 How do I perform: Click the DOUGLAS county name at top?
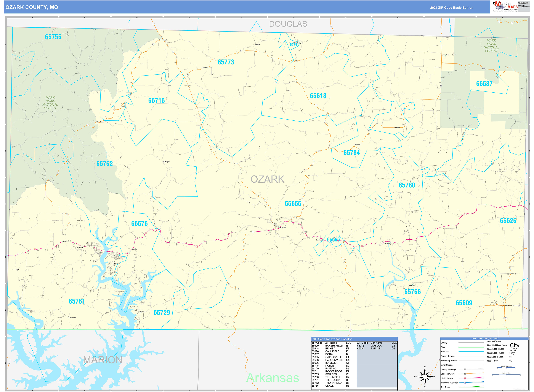pyautogui.click(x=288, y=24)
